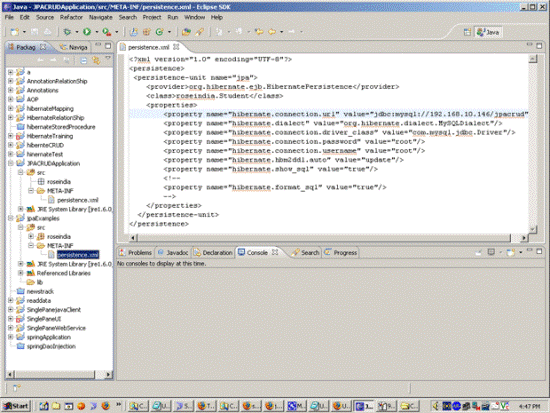Click the Open Perspective icon beside Java
The image size is (550, 413).
(467, 32)
